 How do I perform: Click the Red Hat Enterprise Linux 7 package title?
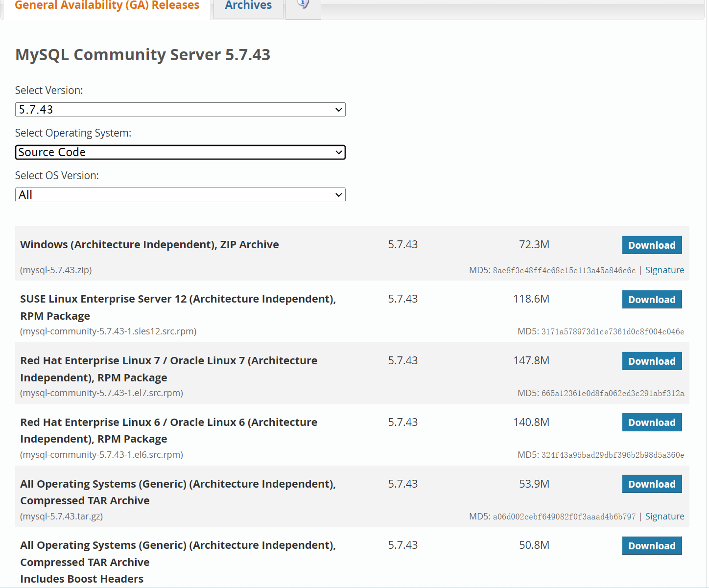pos(169,369)
